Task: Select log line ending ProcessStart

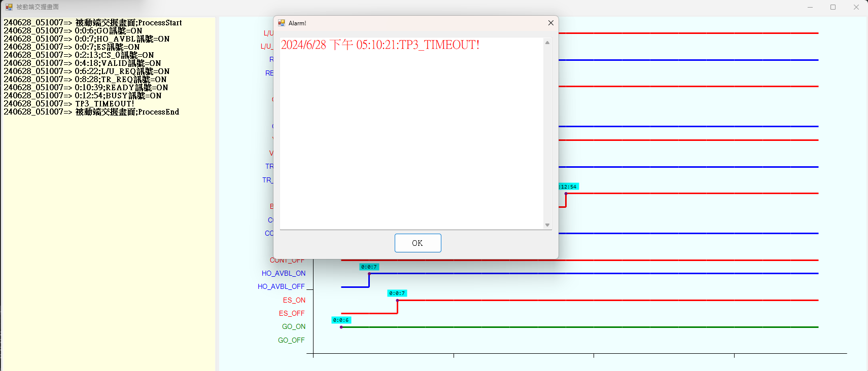Action: 93,23
